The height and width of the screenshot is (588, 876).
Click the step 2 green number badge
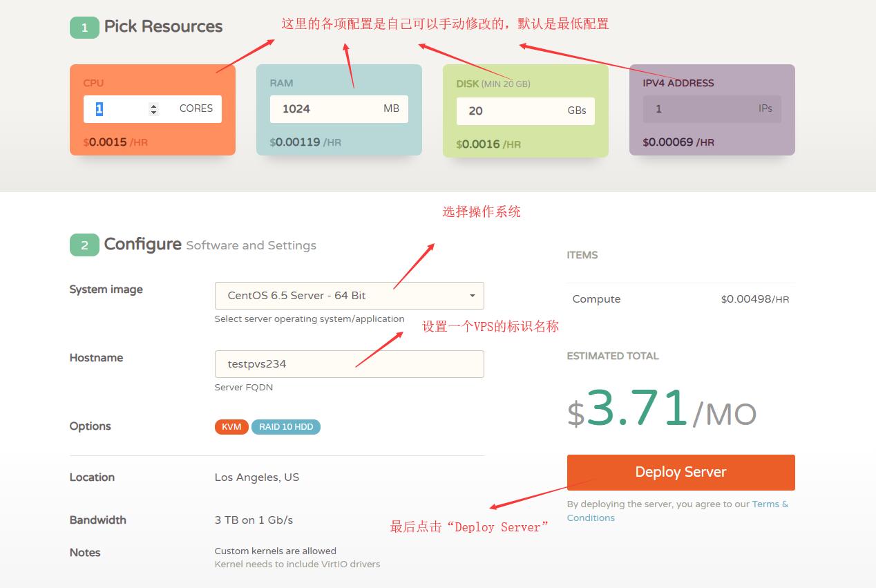click(x=84, y=245)
